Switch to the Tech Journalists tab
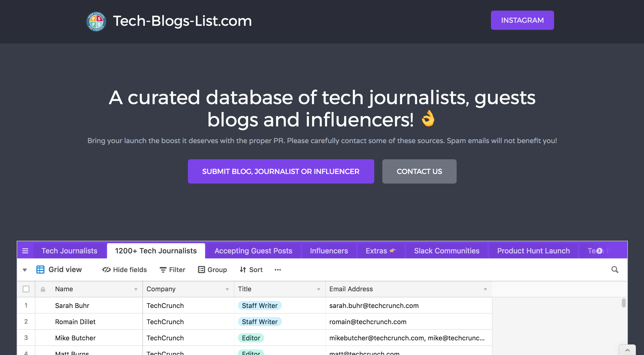 pos(69,251)
